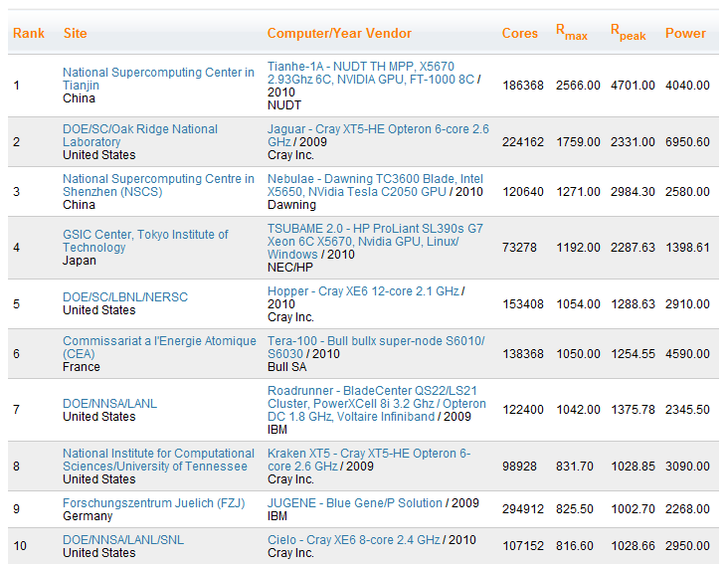Open Cielo Cray XE6 8-core link

coord(354,539)
